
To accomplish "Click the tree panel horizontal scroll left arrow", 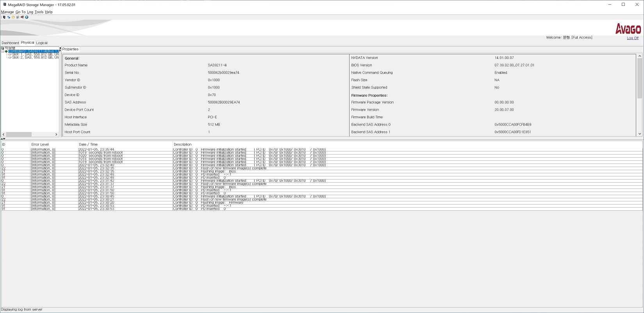I will point(4,134).
